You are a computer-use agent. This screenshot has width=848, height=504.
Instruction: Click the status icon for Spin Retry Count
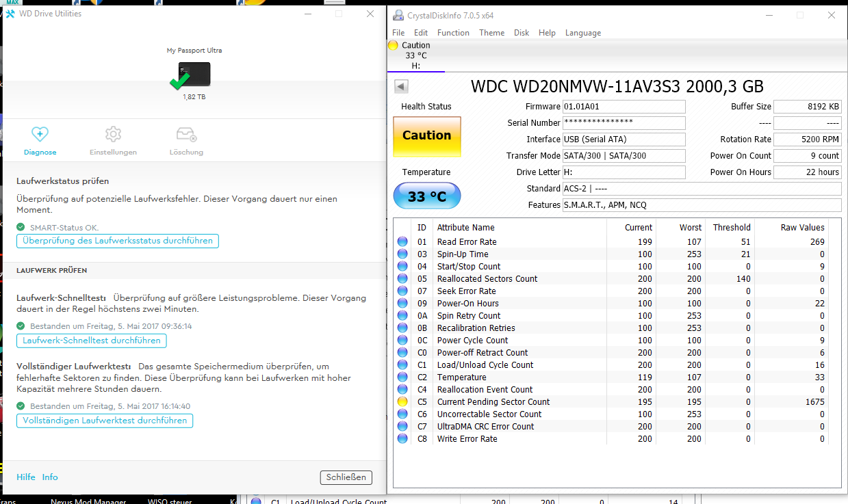click(x=402, y=315)
